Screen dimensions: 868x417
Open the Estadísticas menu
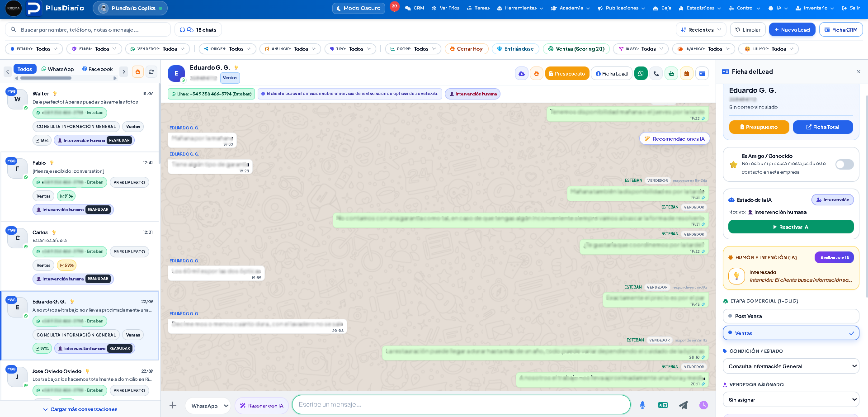click(700, 8)
